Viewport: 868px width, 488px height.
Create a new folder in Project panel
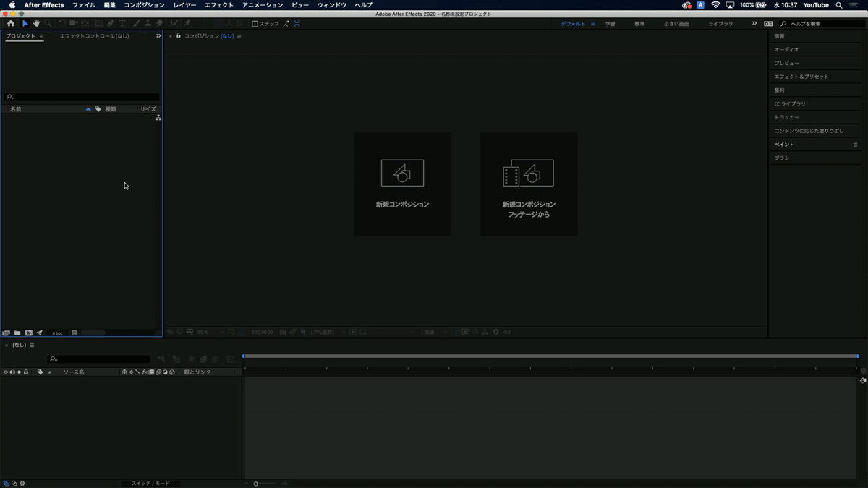pyautogui.click(x=17, y=333)
